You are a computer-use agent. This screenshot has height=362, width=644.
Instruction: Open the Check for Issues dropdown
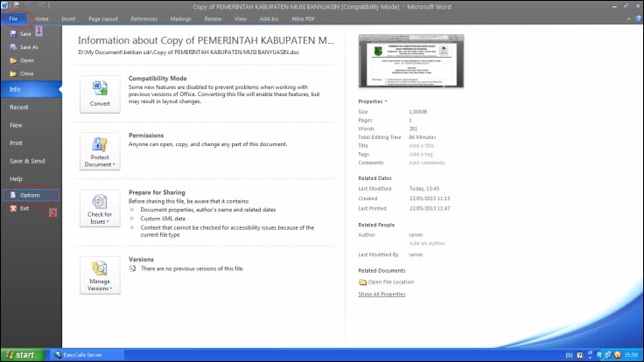pyautogui.click(x=100, y=208)
